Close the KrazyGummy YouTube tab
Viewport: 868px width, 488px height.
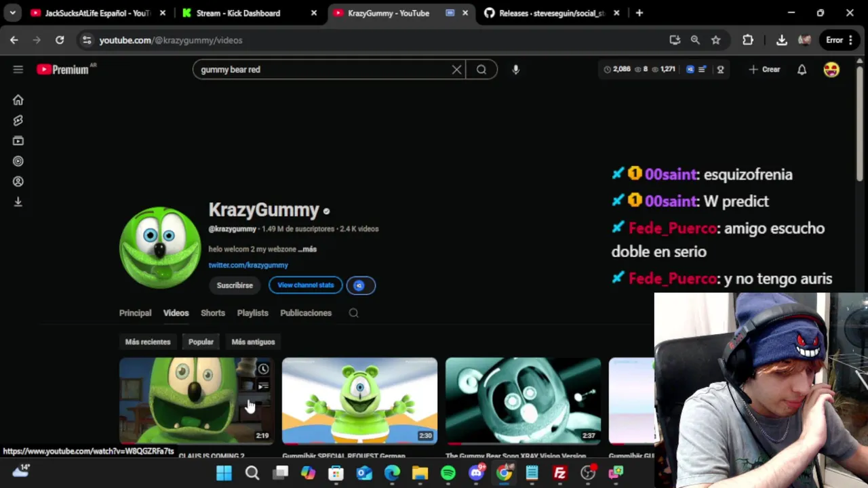pos(465,13)
